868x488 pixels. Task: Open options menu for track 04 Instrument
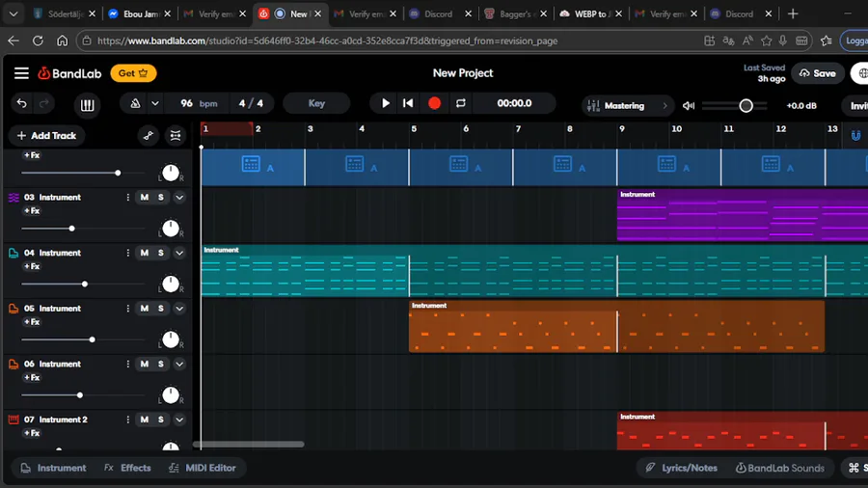click(128, 253)
